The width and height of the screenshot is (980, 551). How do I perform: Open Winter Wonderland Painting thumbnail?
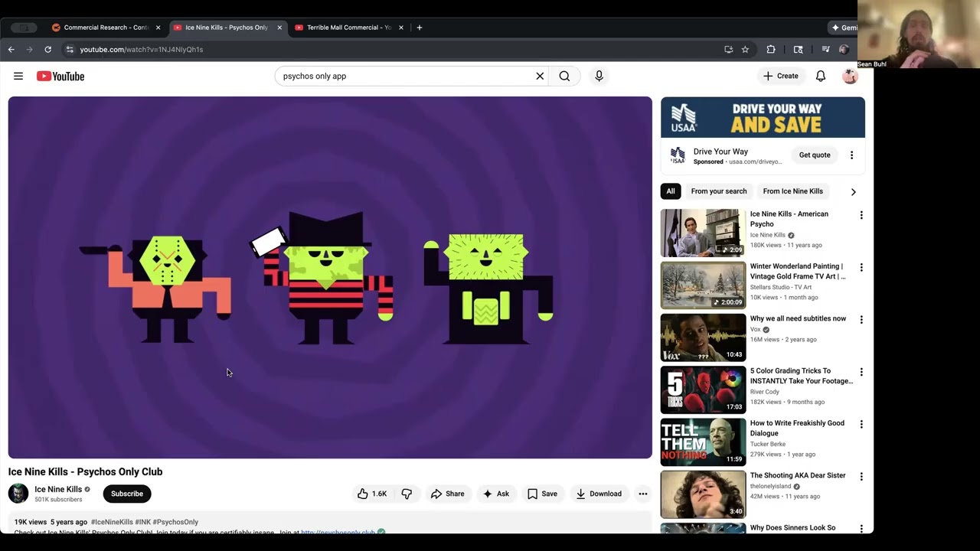(x=703, y=285)
